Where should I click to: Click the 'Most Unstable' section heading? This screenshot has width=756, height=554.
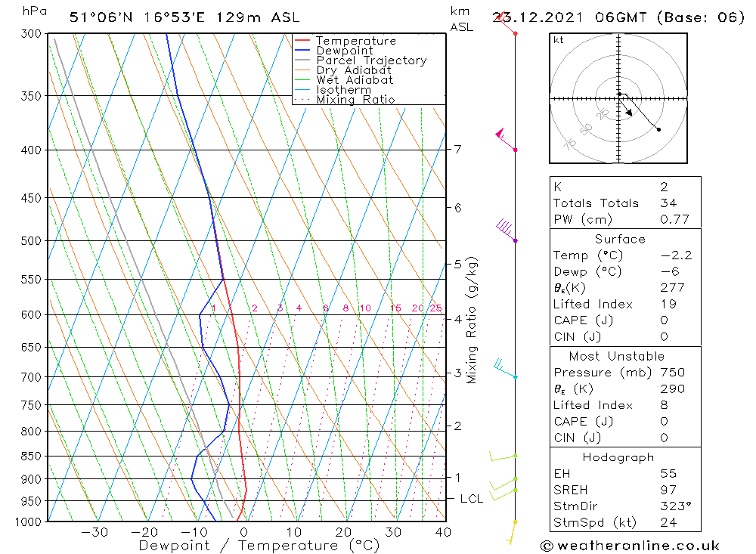coord(617,356)
